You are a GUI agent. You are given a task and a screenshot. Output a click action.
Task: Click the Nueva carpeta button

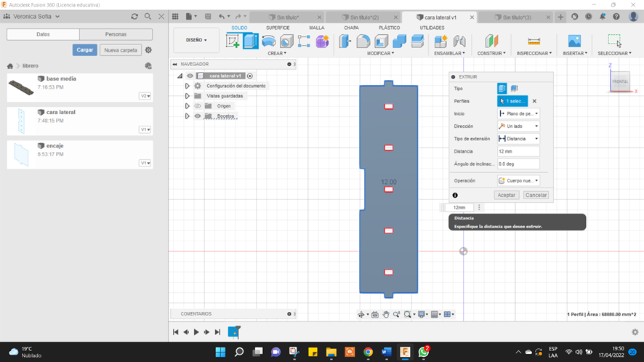point(121,50)
